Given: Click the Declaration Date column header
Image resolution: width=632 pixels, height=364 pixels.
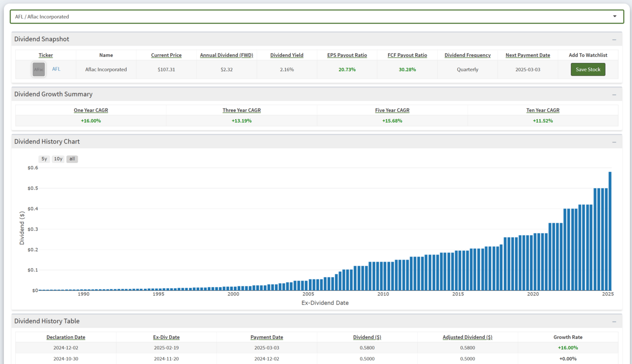Looking at the screenshot, I should coord(66,337).
